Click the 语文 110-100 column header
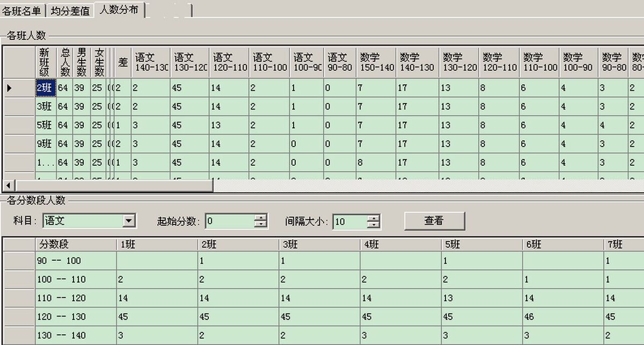This screenshot has width=644, height=345. (x=269, y=62)
